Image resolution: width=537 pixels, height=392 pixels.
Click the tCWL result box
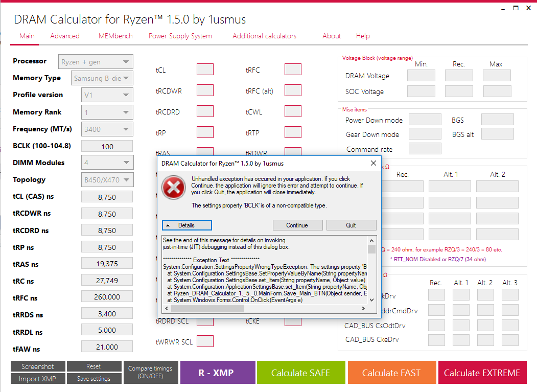pos(293,111)
